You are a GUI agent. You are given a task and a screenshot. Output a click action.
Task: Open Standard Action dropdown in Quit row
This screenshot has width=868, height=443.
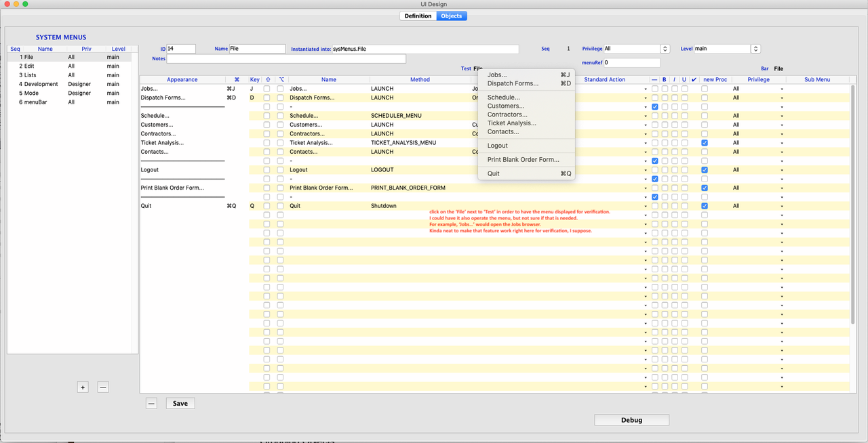click(645, 207)
